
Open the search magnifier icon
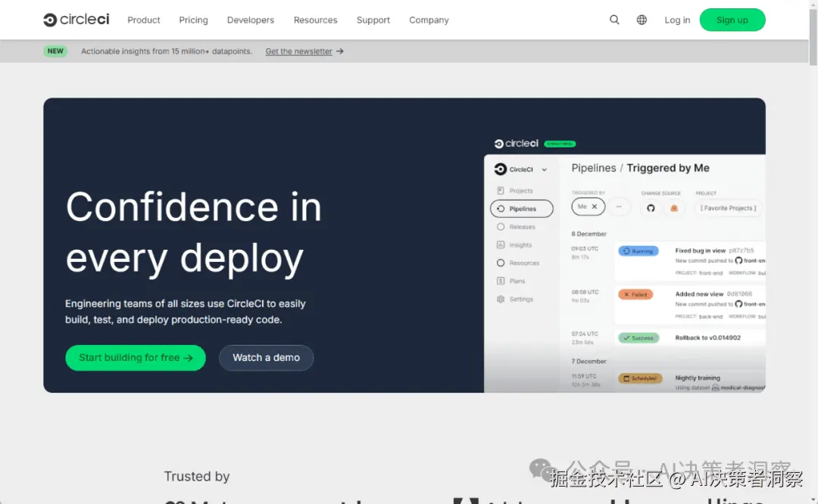(x=614, y=20)
